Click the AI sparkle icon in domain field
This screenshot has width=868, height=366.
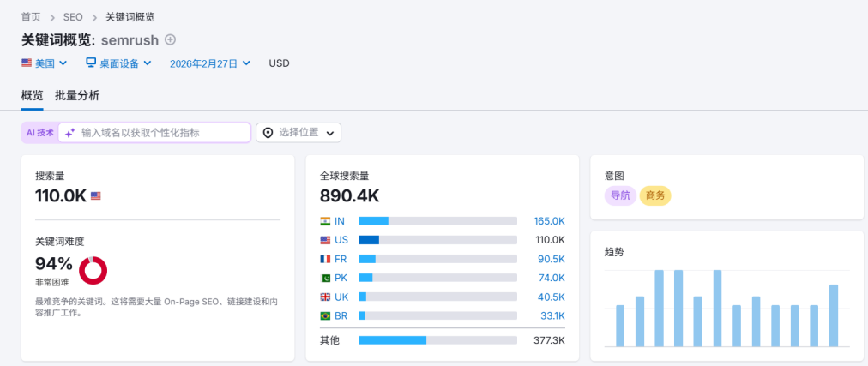69,133
